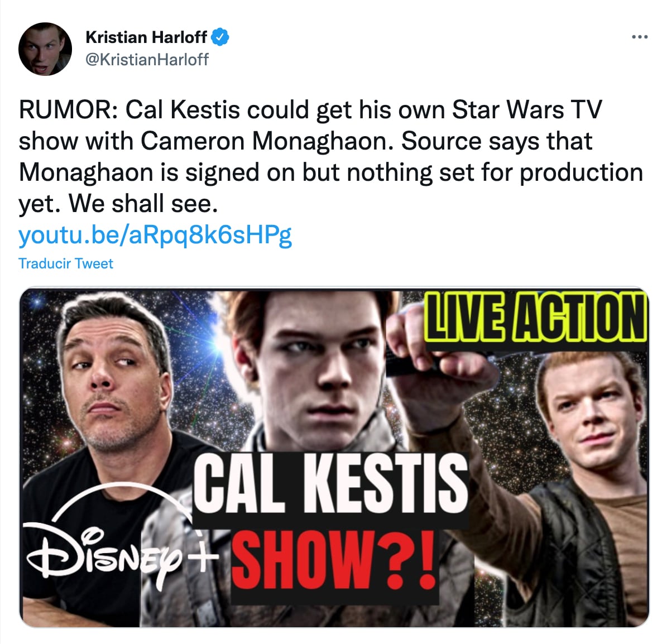Viewport: 662px width, 644px height.
Task: Open the @KristianHarloff handle
Action: pos(147,60)
